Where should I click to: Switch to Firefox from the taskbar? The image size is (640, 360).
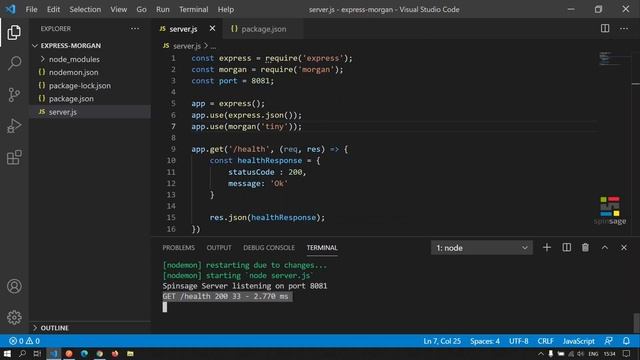point(115,353)
